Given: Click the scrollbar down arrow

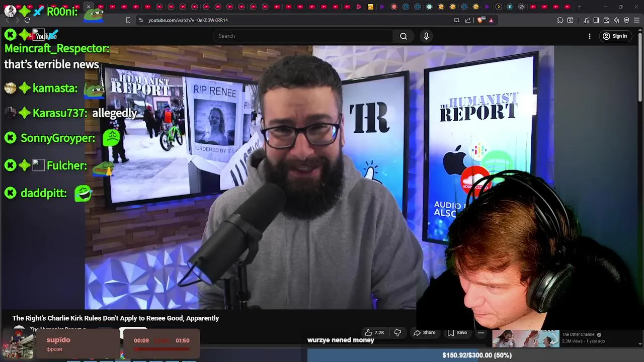Looking at the screenshot, I should point(640,344).
